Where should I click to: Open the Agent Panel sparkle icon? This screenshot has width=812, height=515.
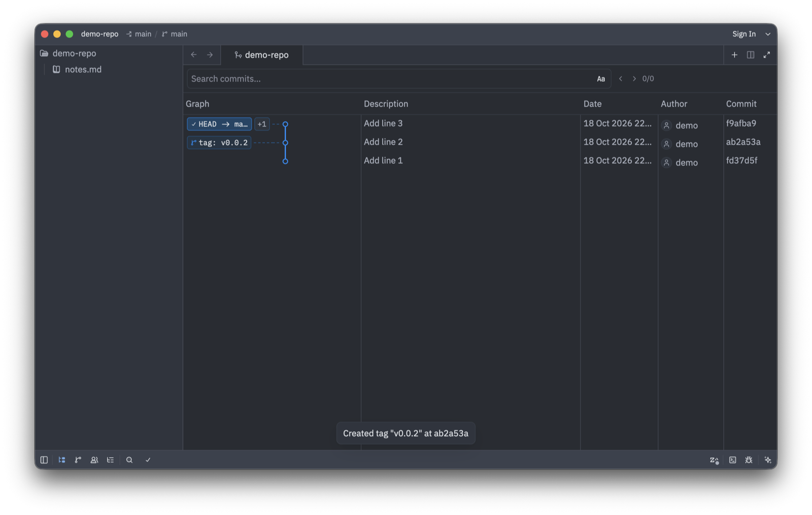(768, 460)
